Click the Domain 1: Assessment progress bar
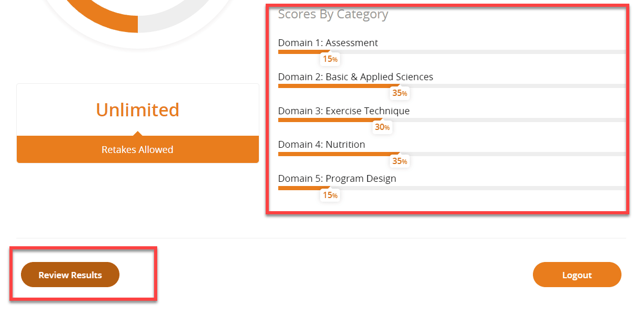This screenshot has height=317, width=644. 451,52
